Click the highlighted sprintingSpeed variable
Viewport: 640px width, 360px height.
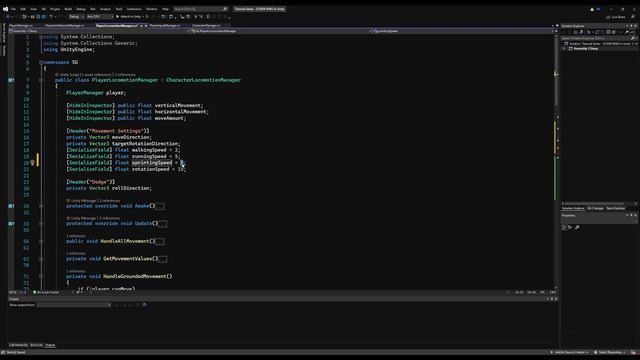(152, 163)
